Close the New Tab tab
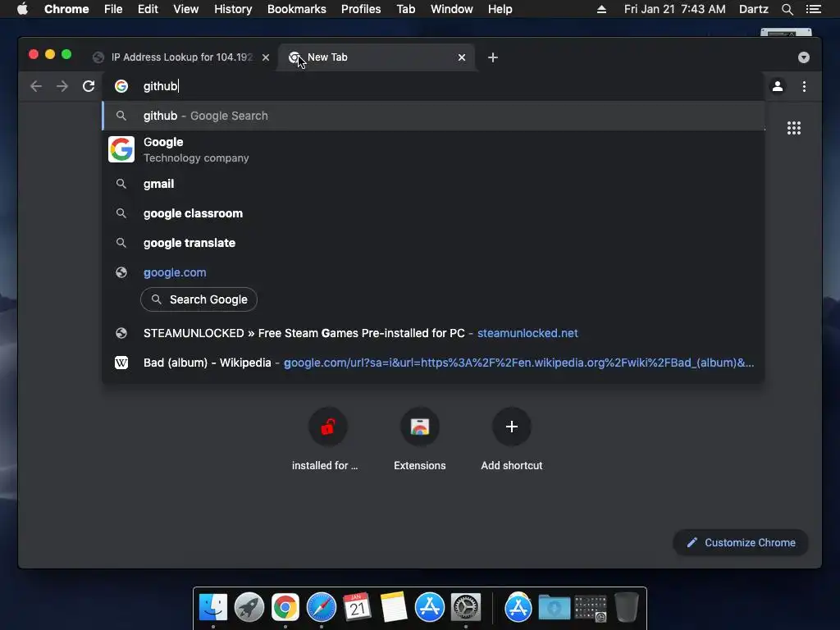 [x=462, y=57]
